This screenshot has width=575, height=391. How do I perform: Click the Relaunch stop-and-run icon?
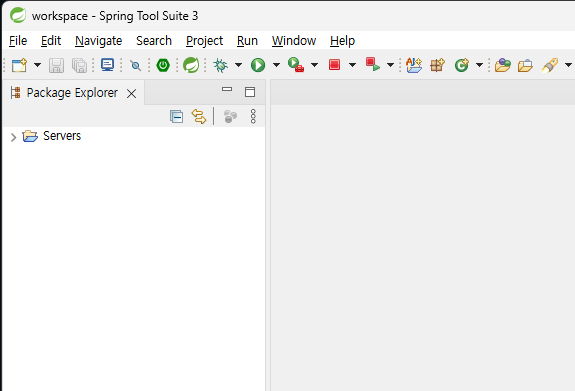click(x=373, y=65)
